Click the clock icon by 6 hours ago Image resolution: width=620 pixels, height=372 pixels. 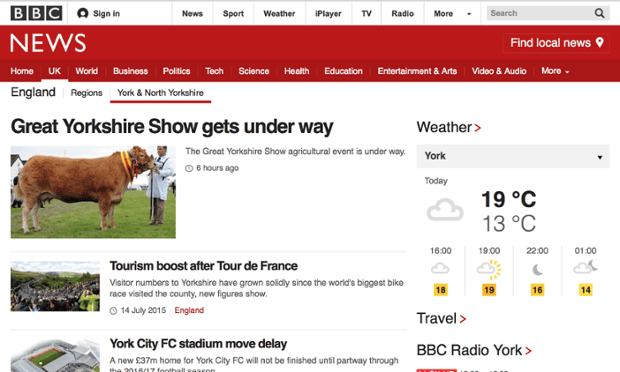pyautogui.click(x=189, y=168)
